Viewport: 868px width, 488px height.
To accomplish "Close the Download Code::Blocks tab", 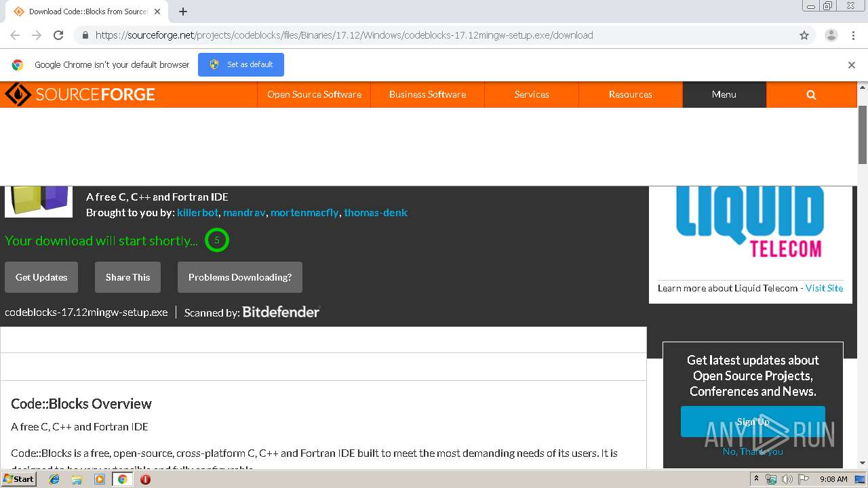I will pos(157,12).
